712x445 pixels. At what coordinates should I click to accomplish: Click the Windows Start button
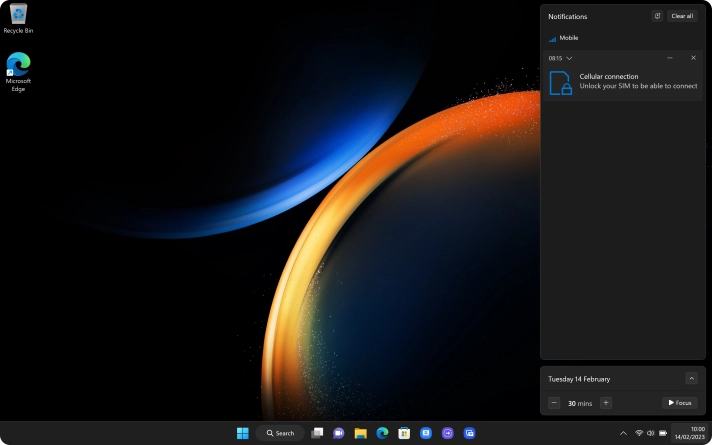(x=242, y=433)
